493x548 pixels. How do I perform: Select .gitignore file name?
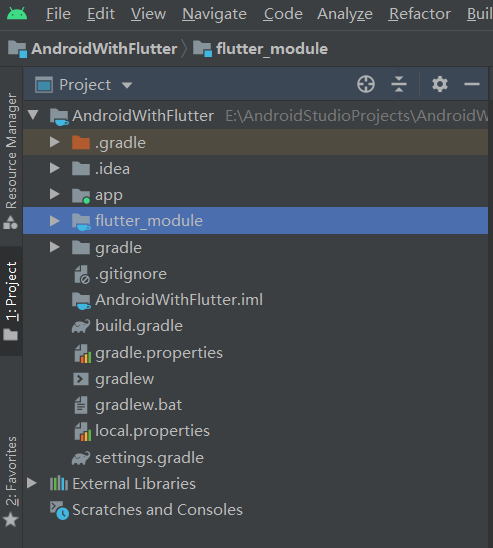(131, 274)
